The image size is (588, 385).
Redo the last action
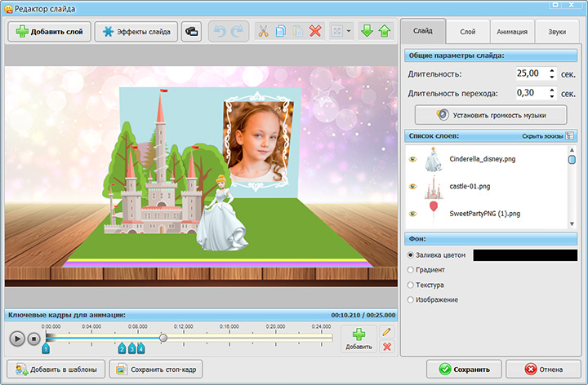[x=237, y=32]
